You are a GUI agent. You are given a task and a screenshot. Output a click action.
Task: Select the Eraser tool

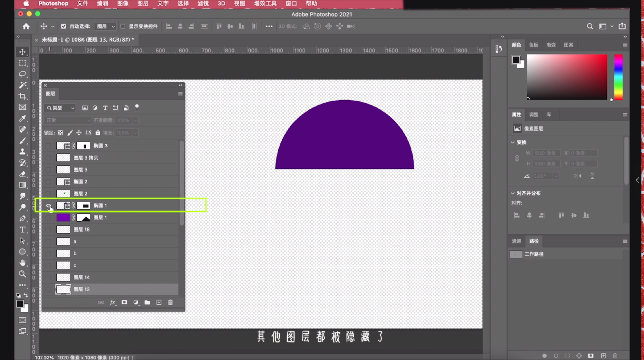23,174
